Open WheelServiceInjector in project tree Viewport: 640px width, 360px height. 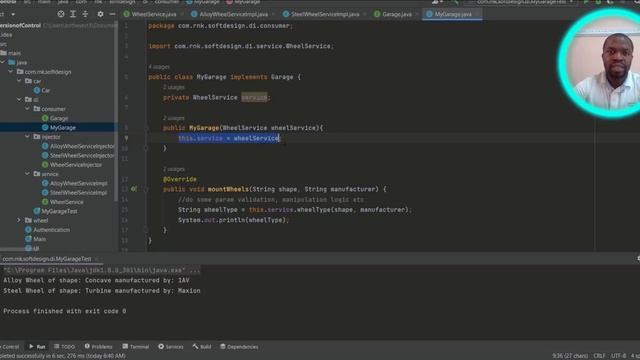[76, 164]
